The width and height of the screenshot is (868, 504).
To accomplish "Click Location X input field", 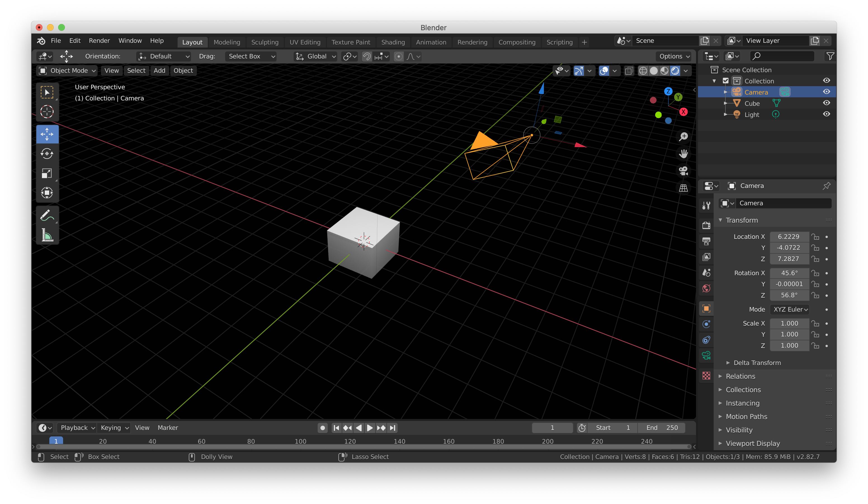I will pos(789,236).
